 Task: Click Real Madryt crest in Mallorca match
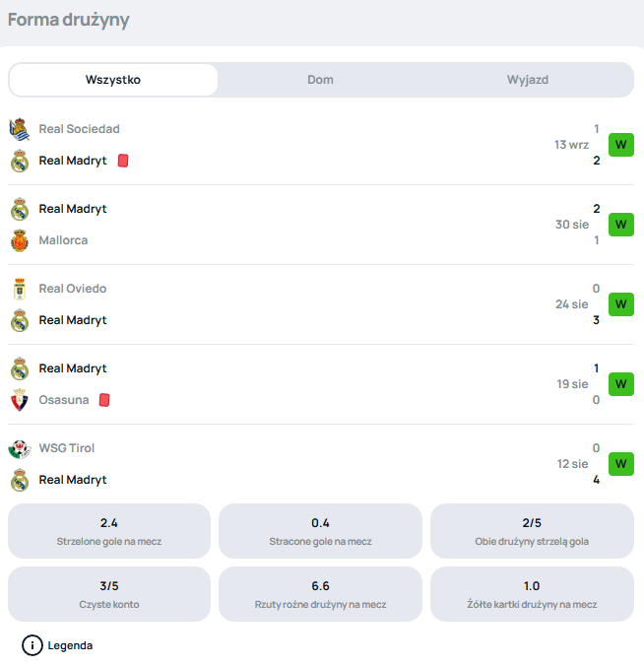[20, 209]
